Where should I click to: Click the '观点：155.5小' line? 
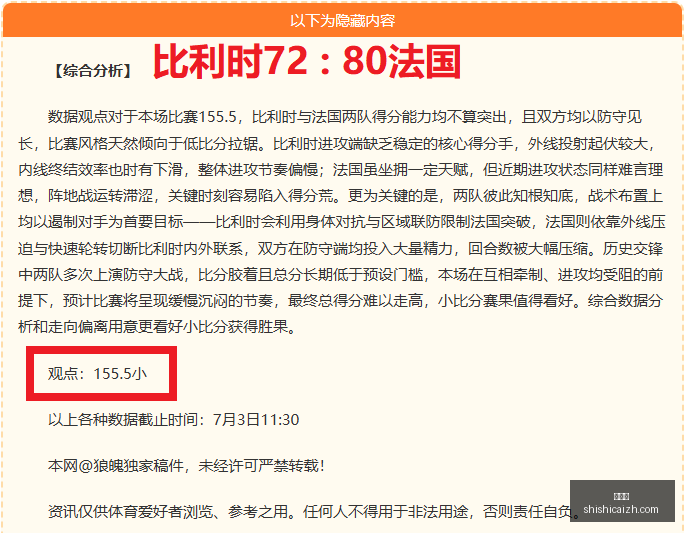pyautogui.click(x=97, y=373)
